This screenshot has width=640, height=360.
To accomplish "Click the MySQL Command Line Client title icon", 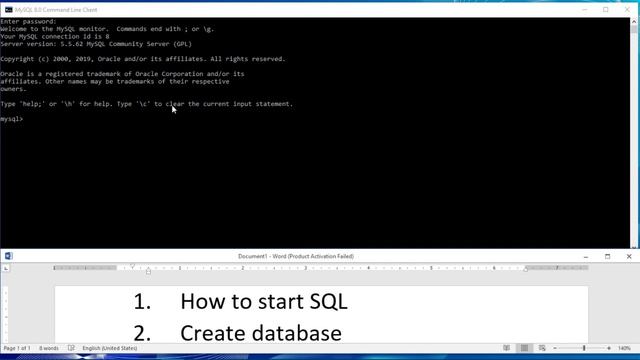I will (9, 10).
